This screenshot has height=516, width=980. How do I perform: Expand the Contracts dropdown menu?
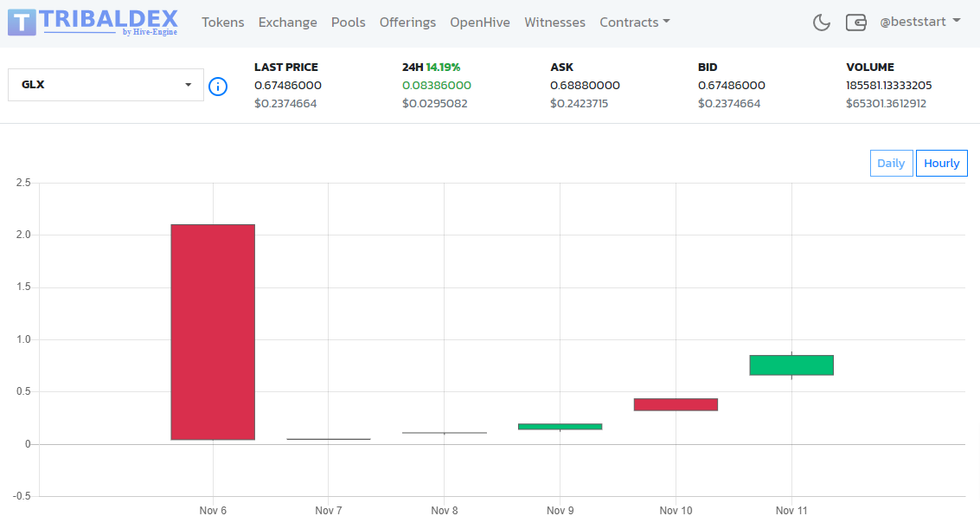coord(634,22)
